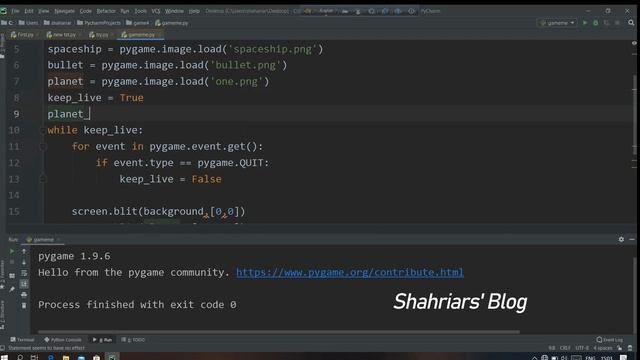Viewport: 640px width, 360px height.
Task: Click the taskbar search icon
Action: click(20, 357)
